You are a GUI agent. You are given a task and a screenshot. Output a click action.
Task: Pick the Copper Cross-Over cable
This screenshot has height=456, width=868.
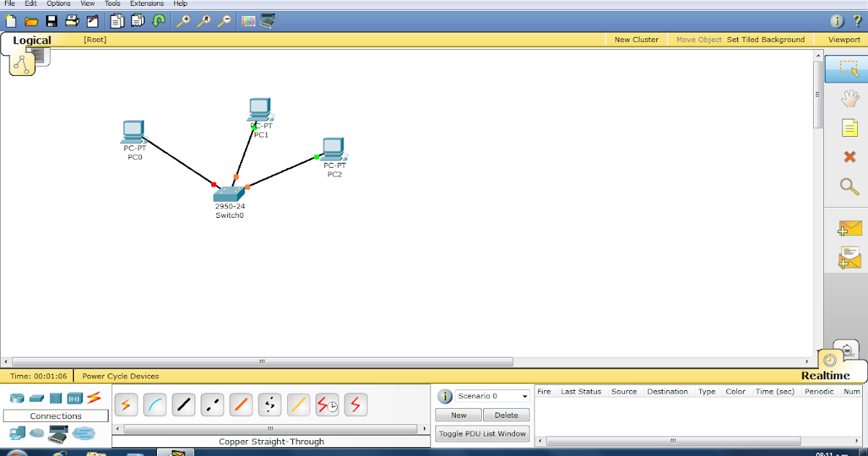pos(212,405)
